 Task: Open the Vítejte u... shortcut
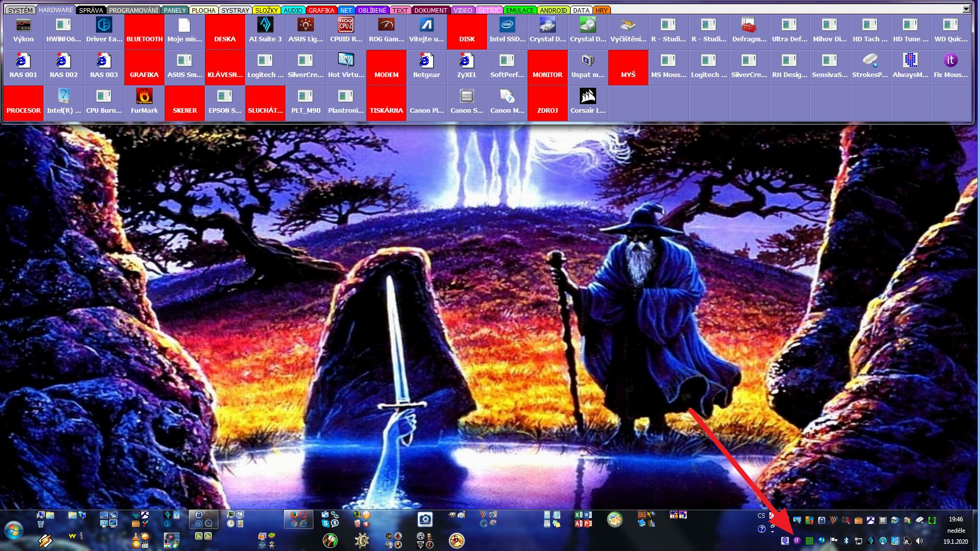pos(427,32)
